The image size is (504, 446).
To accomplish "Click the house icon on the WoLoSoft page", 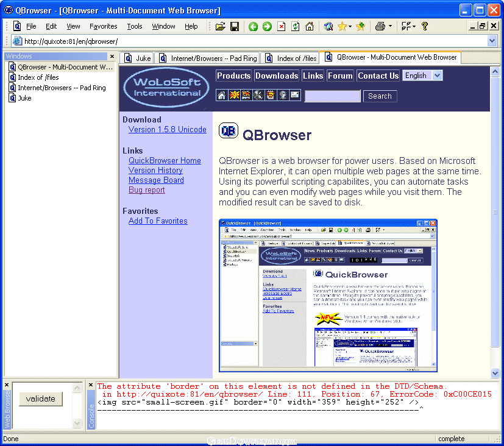I will click(222, 95).
